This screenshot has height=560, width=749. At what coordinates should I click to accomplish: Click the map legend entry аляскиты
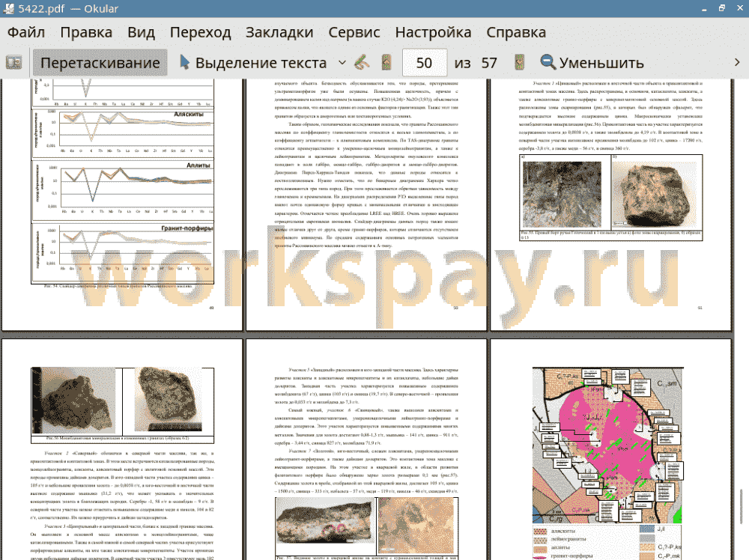point(562,531)
